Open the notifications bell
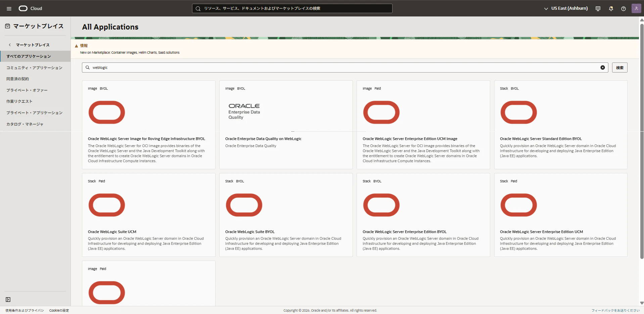 611,8
